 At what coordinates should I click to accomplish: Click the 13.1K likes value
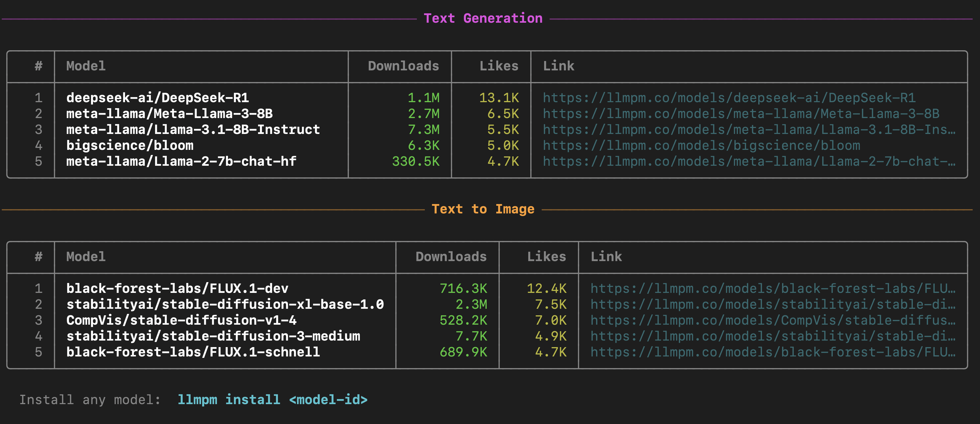coord(499,98)
